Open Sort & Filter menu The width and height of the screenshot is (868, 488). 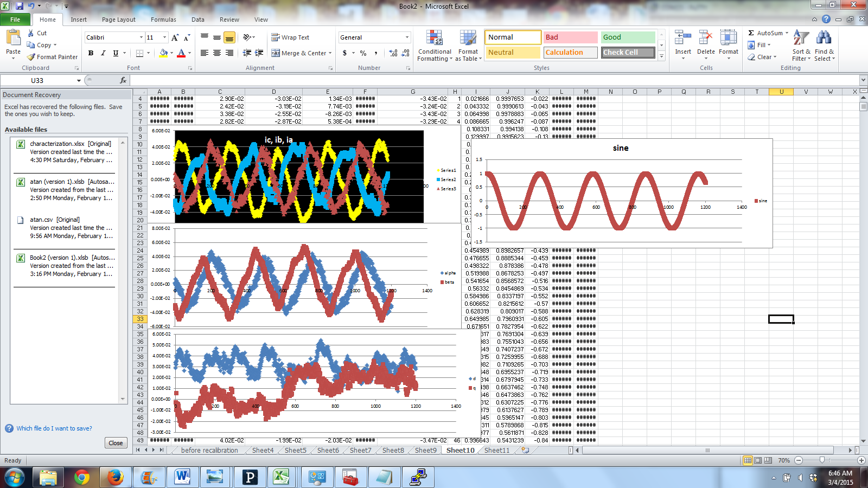(801, 46)
